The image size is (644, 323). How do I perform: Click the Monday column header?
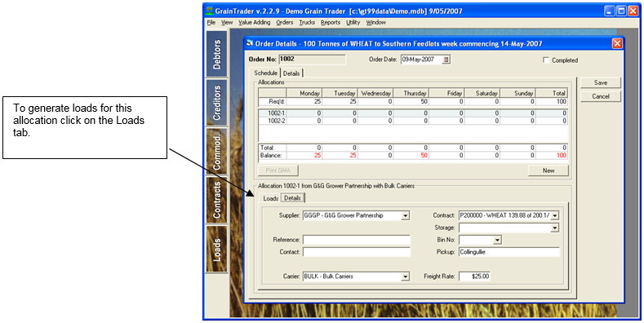point(304,94)
